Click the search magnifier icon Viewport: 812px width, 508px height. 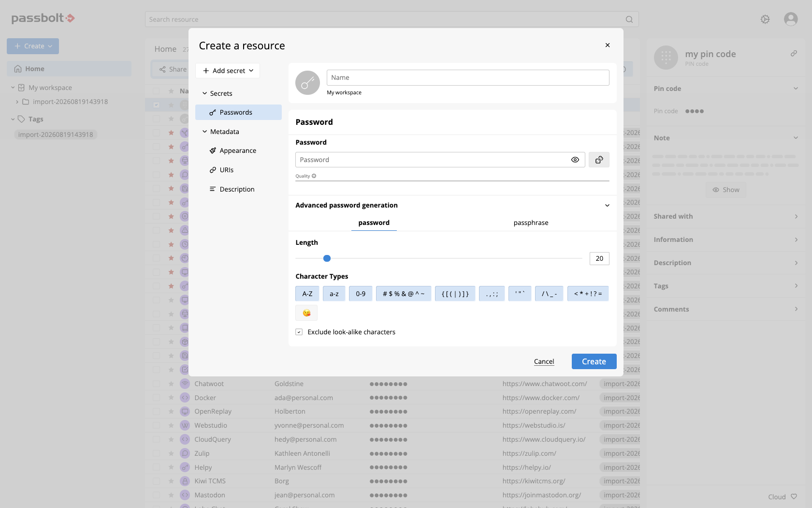pyautogui.click(x=629, y=19)
